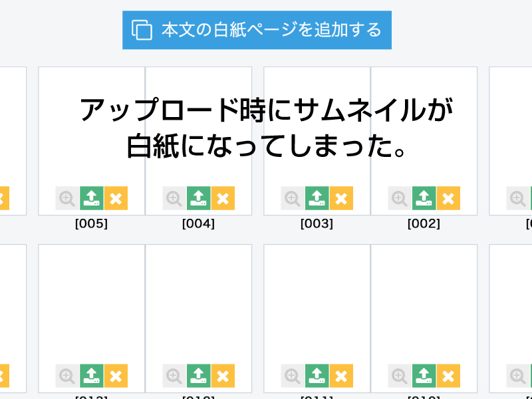Upload an image for page [005]
This screenshot has height=399, width=532.
[92, 198]
